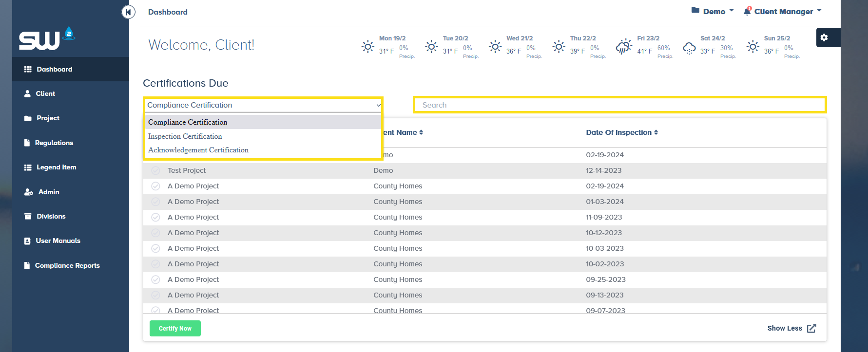Collapse the sidebar with the arrow icon
Image resolution: width=868 pixels, height=352 pixels.
[128, 12]
